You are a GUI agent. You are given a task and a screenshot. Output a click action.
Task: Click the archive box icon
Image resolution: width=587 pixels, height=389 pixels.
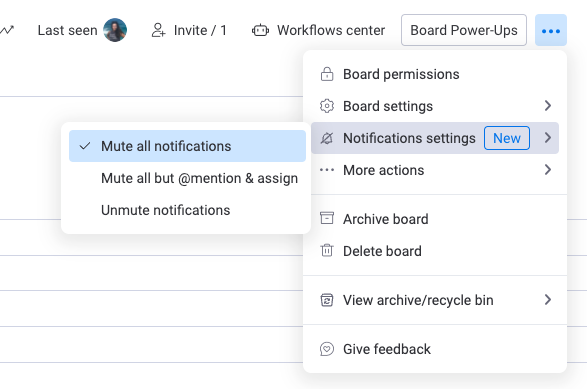click(327, 218)
